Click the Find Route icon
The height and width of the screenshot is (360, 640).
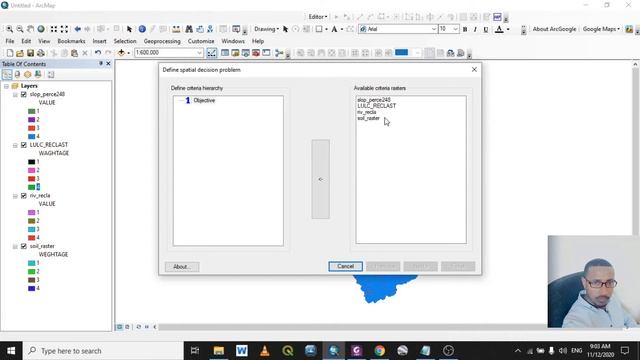(200, 29)
